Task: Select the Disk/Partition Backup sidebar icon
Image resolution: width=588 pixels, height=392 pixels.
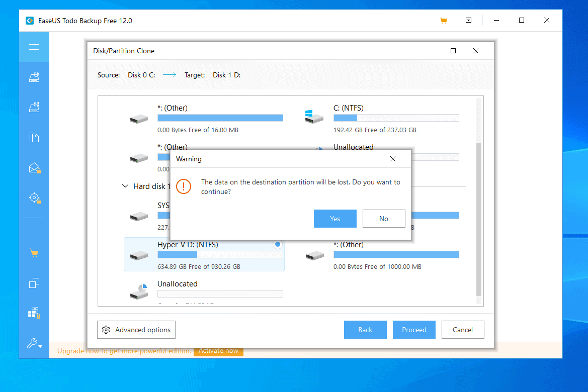Action: pos(34,77)
